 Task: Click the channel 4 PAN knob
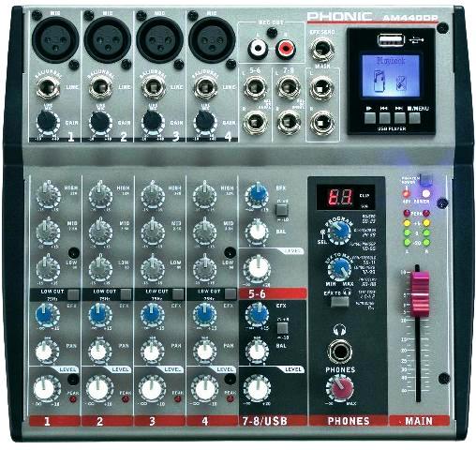point(204,352)
